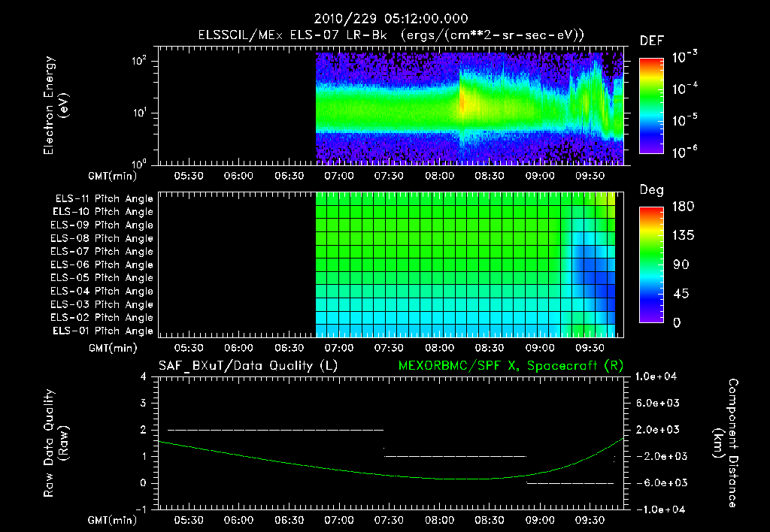Click the 4 tick on Raw Data Quality axis
770x532 pixels.
click(143, 376)
